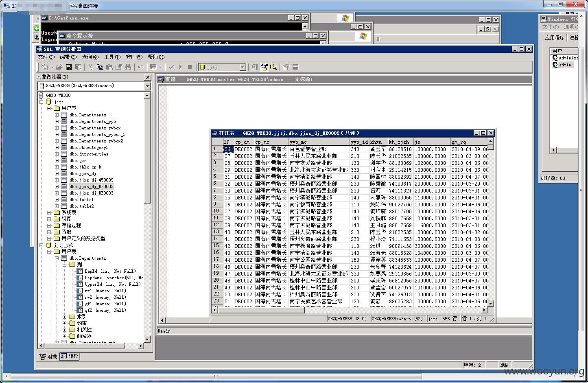
Task: Click the Display Estimated Execution Plan icon
Action: click(x=255, y=67)
